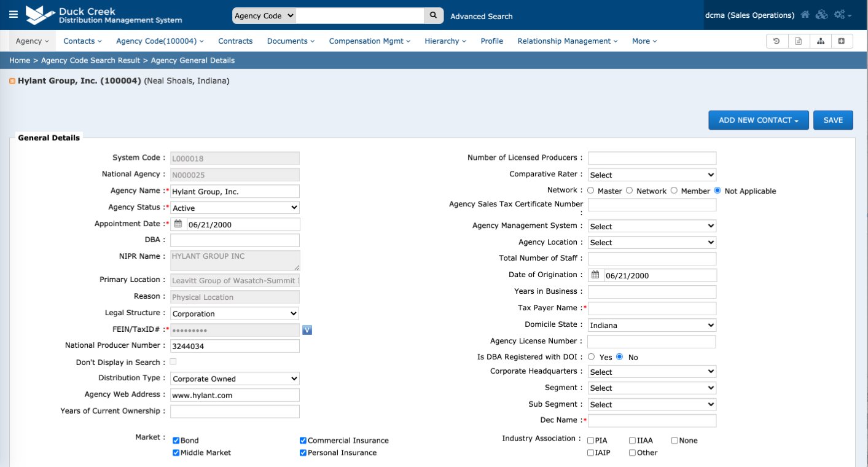Screen dimensions: 868x467
Task: Open Date of Origination calendar icon
Action: (x=595, y=275)
